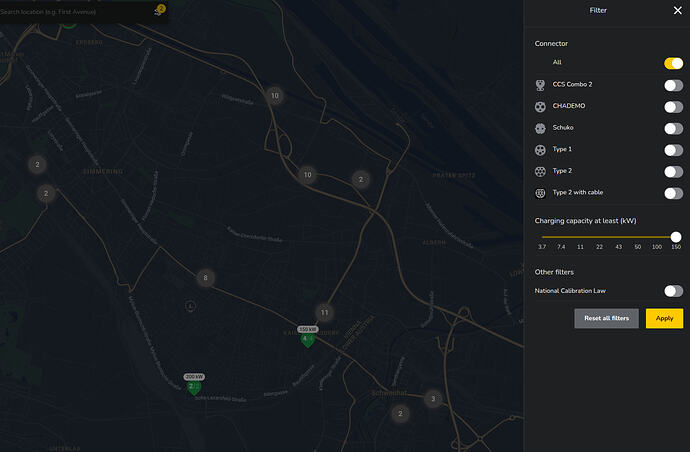Click the Connector section heading

pyautogui.click(x=551, y=44)
